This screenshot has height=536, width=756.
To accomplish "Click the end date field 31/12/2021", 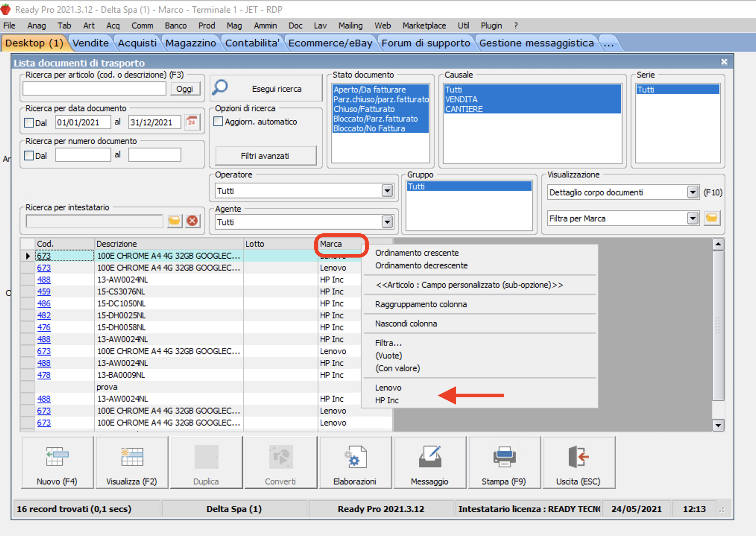I will point(154,122).
